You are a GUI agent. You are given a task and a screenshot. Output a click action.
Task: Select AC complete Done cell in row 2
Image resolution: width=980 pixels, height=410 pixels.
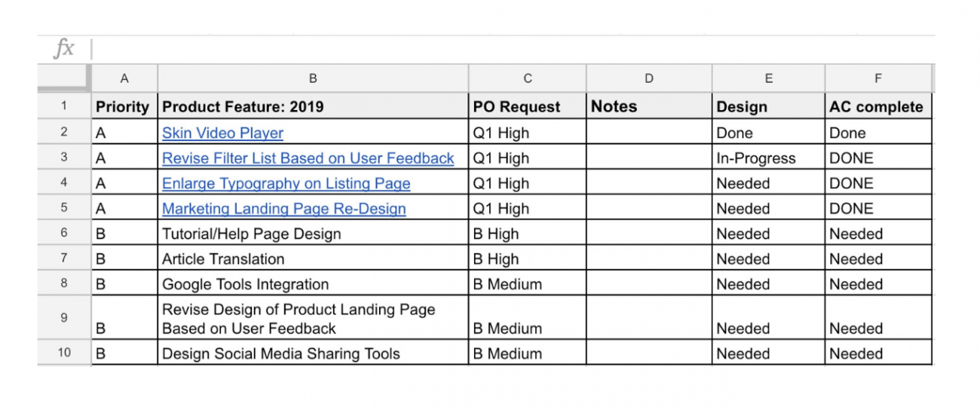click(878, 133)
